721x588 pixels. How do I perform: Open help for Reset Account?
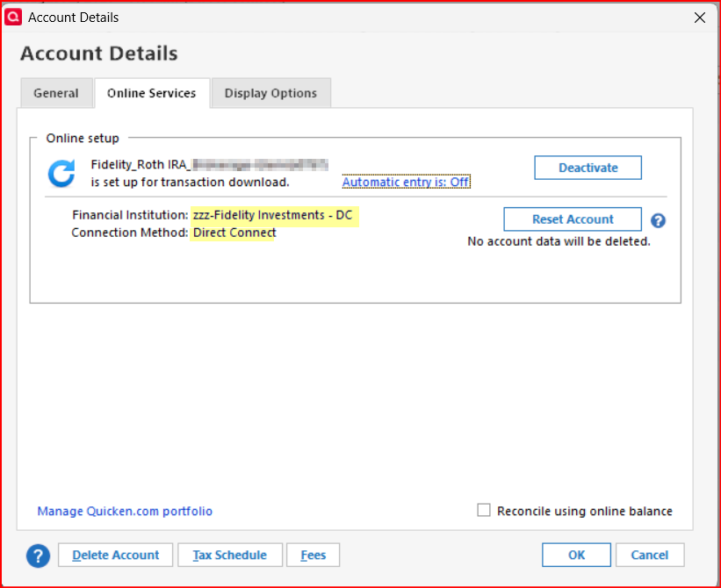[658, 220]
